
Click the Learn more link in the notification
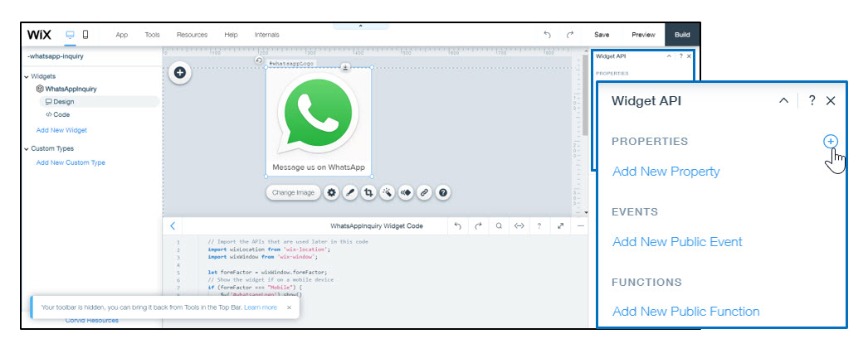point(261,307)
